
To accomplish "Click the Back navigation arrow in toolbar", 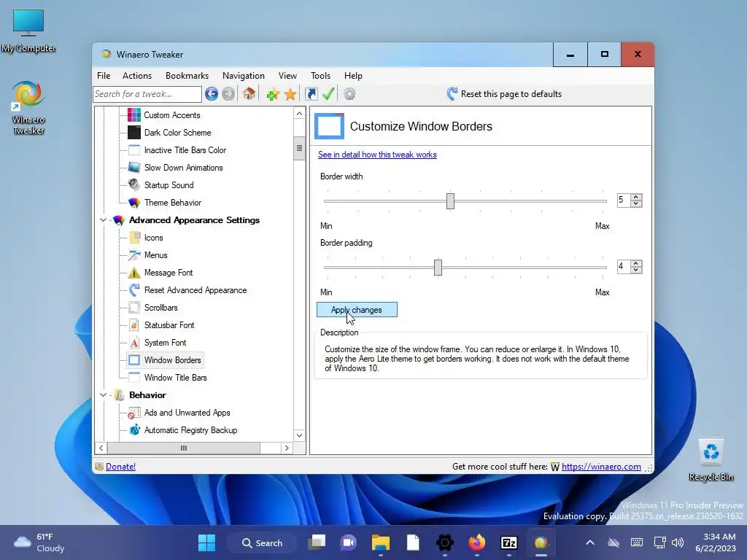I will pos(212,94).
